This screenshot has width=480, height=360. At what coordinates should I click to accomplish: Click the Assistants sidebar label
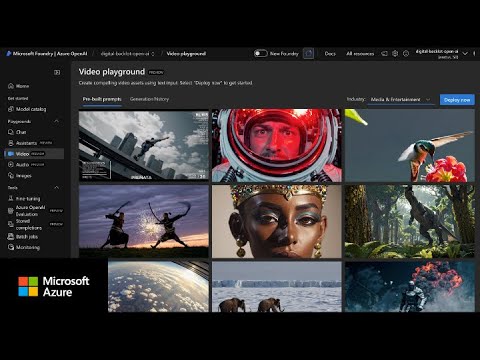click(26, 143)
